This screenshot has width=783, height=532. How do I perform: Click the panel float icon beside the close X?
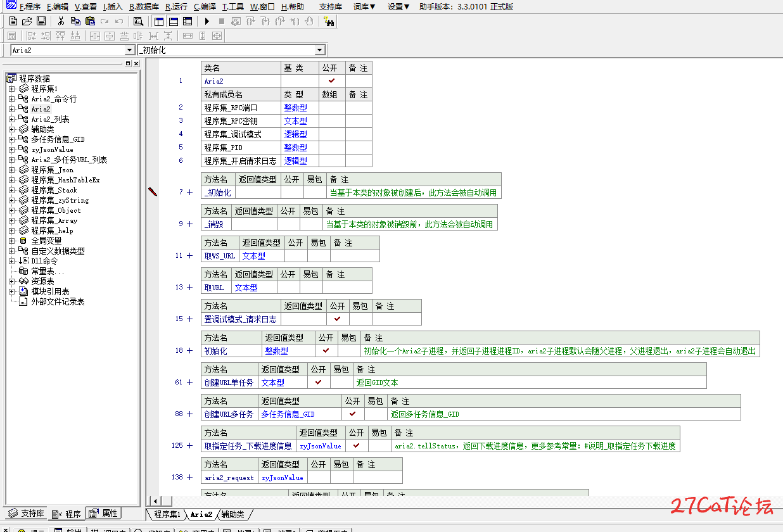128,63
